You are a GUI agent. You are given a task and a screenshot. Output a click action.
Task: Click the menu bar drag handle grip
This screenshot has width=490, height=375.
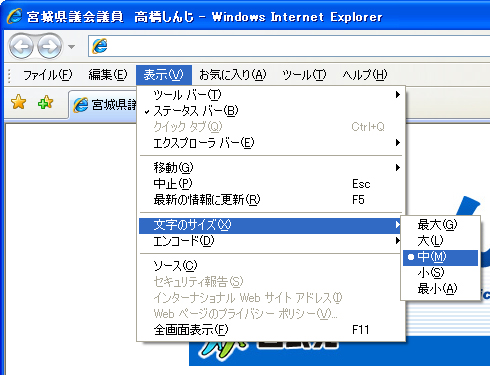(x=9, y=75)
